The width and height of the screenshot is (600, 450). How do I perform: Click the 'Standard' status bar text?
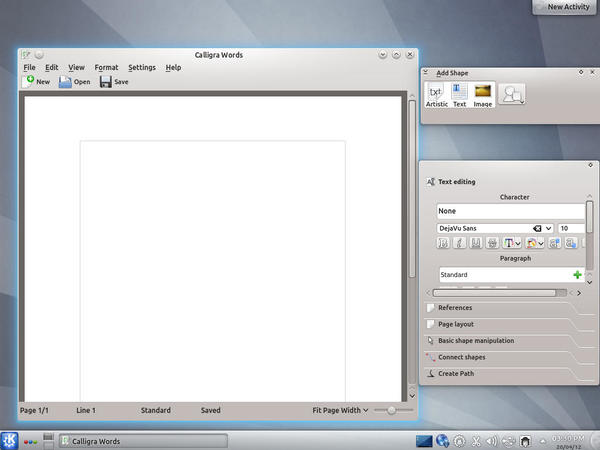(155, 410)
